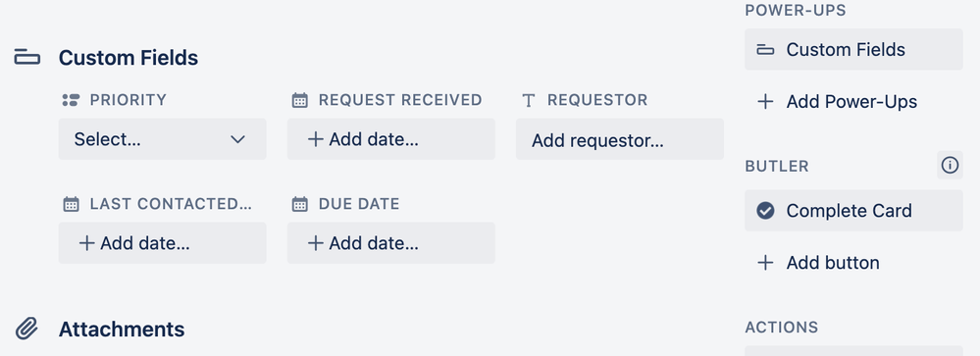Click the Last Contacted calendar icon
980x356 pixels.
click(72, 204)
